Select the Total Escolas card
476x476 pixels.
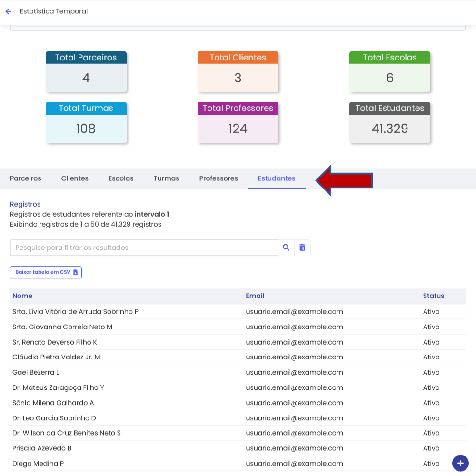[x=390, y=72]
